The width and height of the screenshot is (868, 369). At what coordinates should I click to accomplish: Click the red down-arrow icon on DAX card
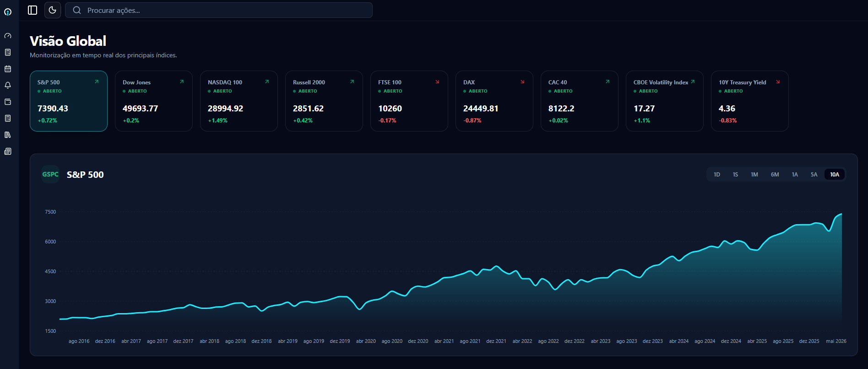(x=522, y=82)
